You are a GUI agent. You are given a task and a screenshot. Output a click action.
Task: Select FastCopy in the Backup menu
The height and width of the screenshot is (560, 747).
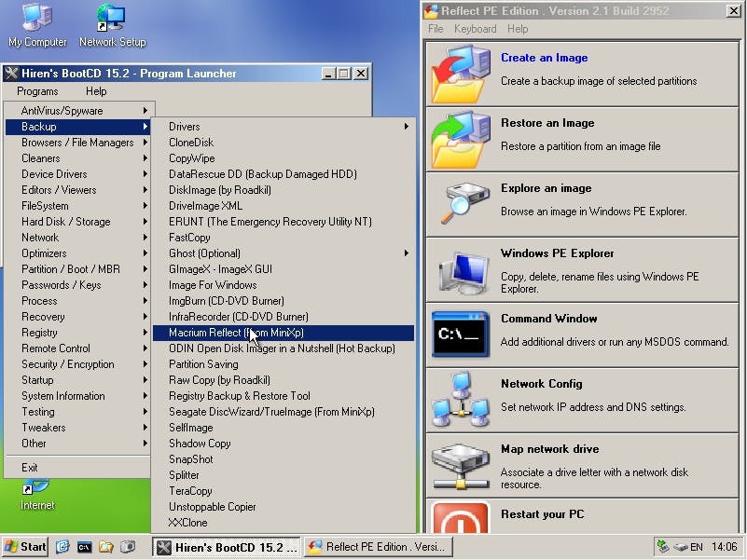pos(284,238)
